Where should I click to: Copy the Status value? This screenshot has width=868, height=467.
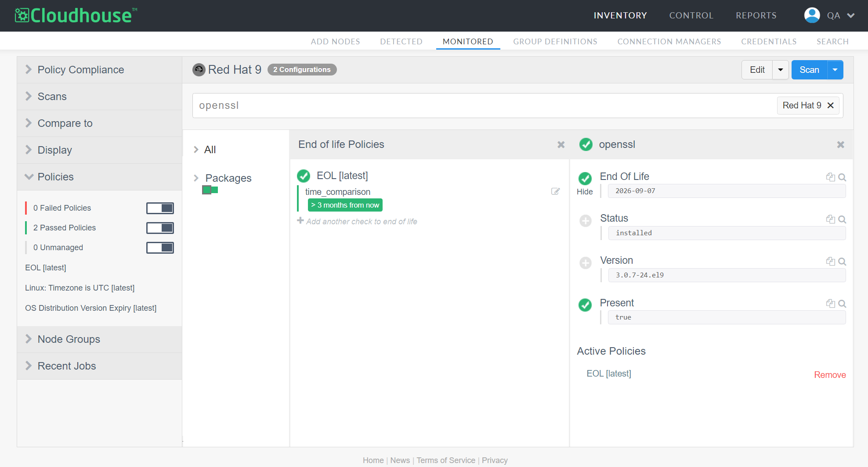(x=830, y=219)
